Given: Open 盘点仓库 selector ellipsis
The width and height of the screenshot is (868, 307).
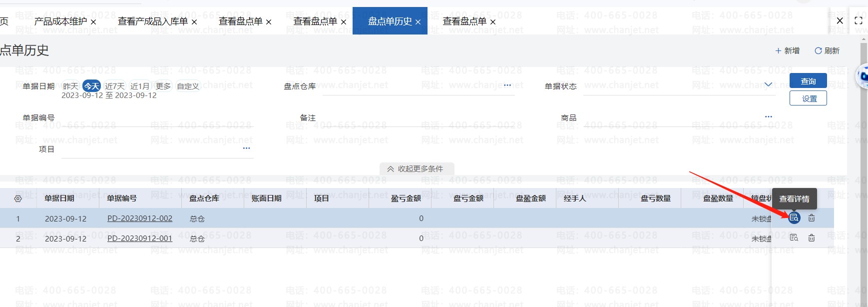Looking at the screenshot, I should [507, 85].
